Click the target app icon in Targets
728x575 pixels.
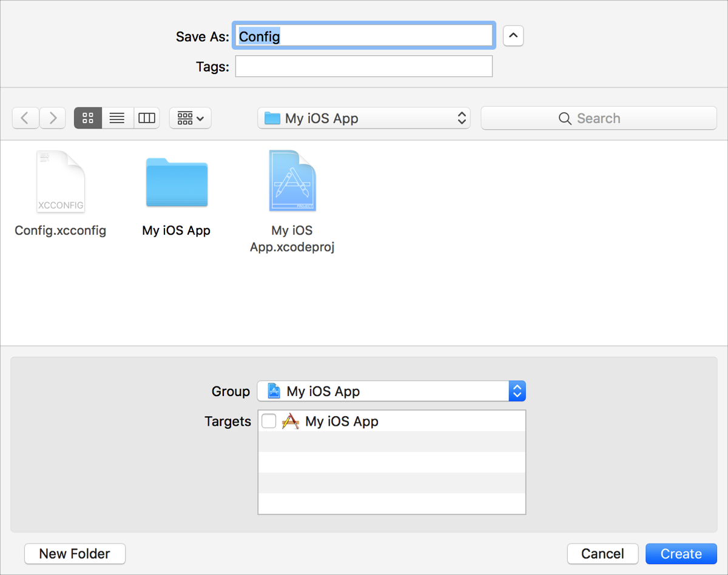[291, 421]
